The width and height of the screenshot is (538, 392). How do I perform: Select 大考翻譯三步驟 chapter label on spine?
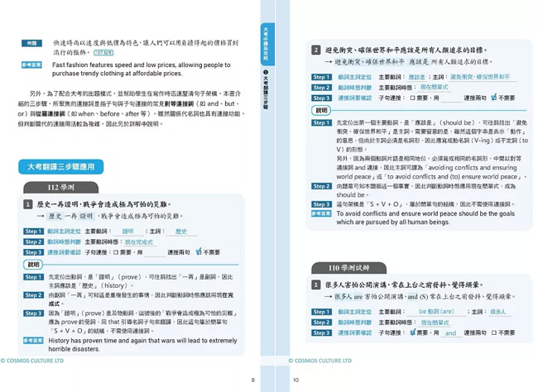[x=265, y=93]
